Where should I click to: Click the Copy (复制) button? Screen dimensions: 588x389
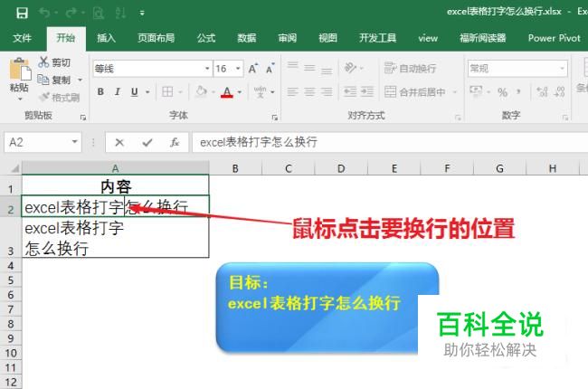point(54,80)
